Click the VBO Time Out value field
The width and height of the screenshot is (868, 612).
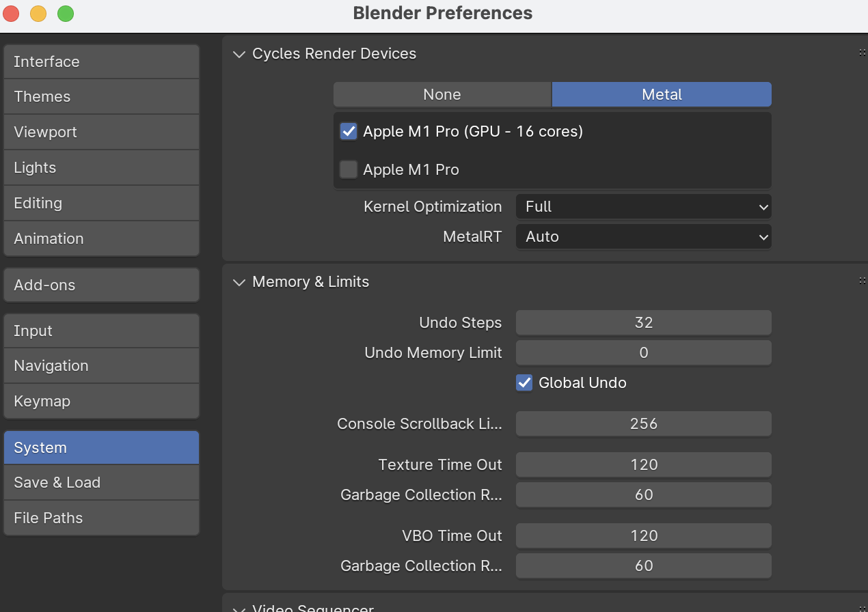coord(643,536)
